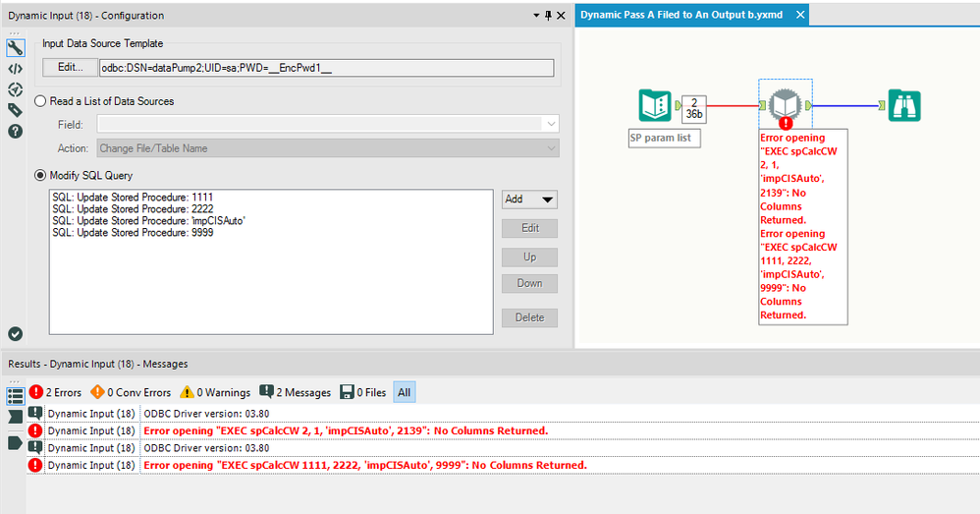Select error row for spCalcCW 2, 1

click(x=503, y=430)
